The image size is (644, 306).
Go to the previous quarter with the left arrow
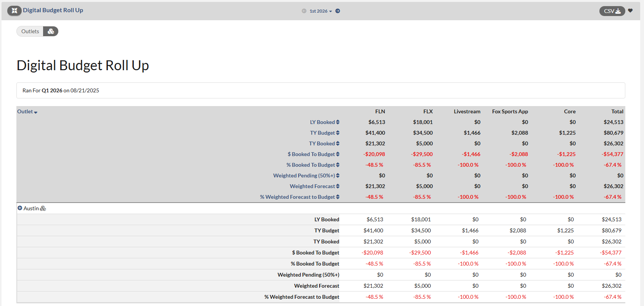(x=304, y=11)
